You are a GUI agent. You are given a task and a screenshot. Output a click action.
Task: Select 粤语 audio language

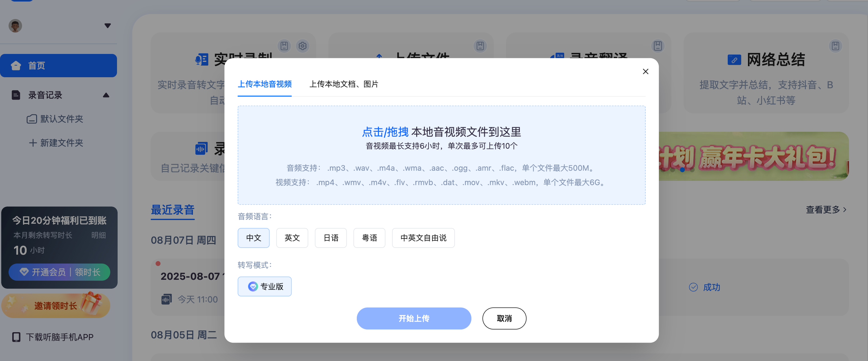pyautogui.click(x=369, y=238)
